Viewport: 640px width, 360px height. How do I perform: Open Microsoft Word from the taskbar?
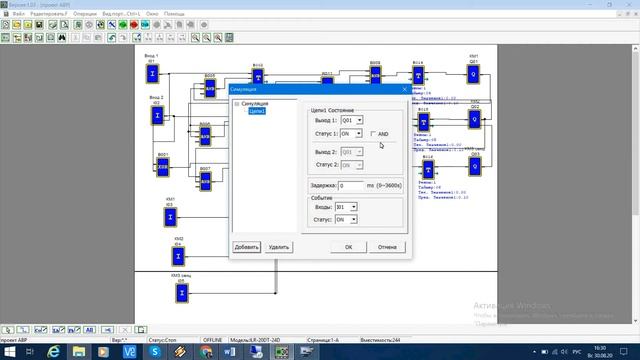pyautogui.click(x=230, y=352)
